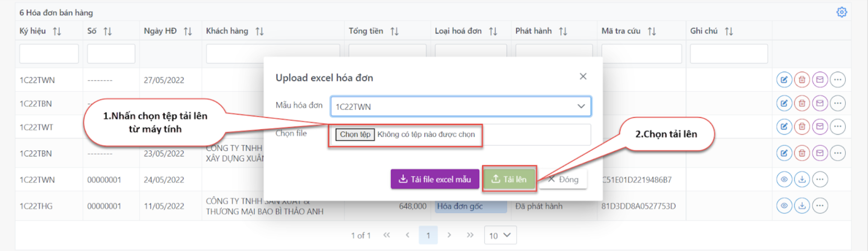This screenshot has height=251, width=868.
Task: Click the green Tải lên button
Action: pyautogui.click(x=509, y=179)
